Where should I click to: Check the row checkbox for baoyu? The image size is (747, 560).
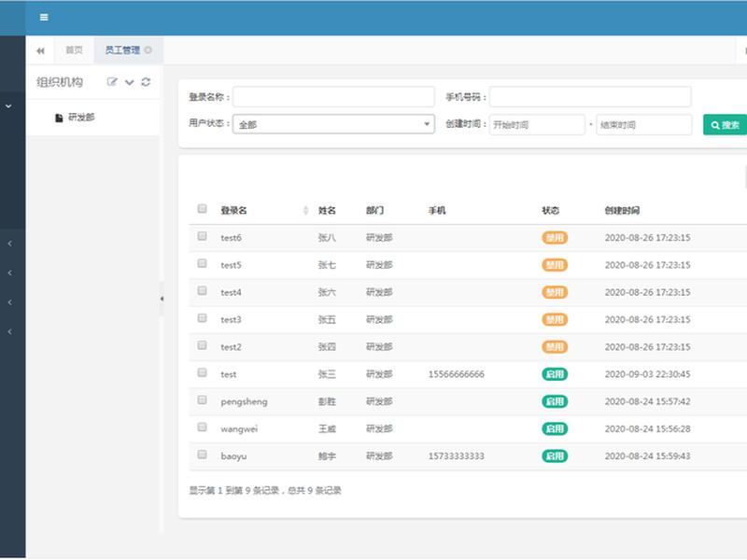pos(202,455)
